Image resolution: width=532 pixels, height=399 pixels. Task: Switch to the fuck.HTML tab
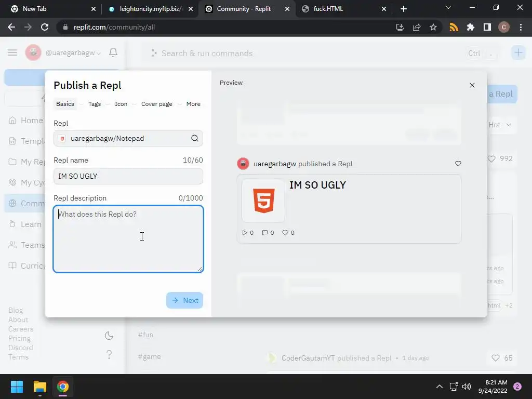coord(343,9)
